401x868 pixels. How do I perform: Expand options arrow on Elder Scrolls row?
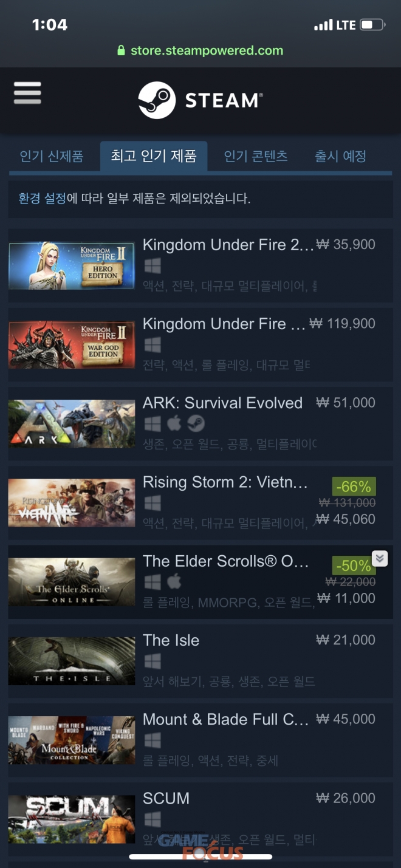pos(380,558)
